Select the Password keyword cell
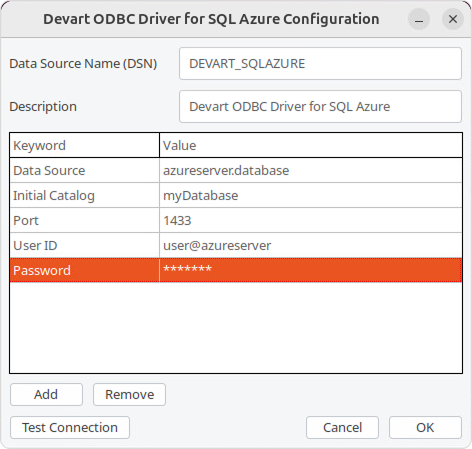472x449 pixels. [85, 270]
